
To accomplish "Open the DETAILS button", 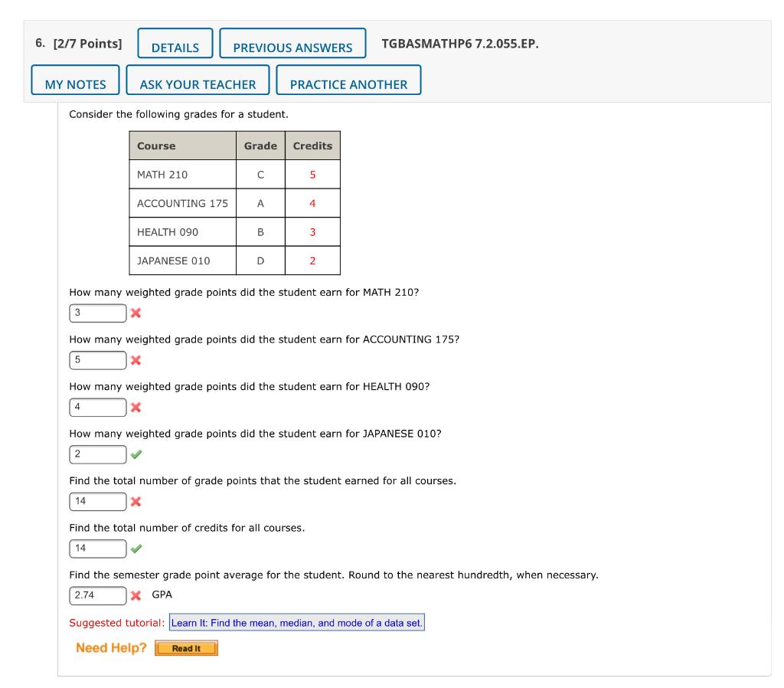I will pos(175,44).
